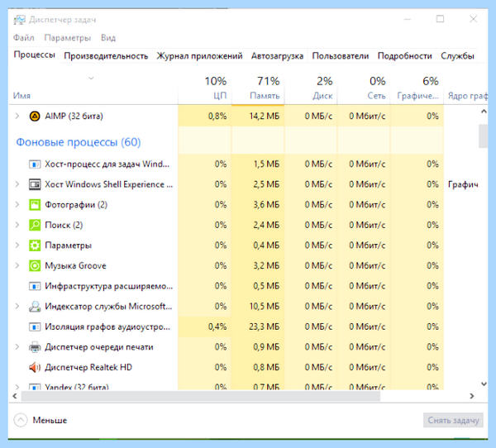
Task: Select the Изоляция графов аудиоустро... row name
Action: pyautogui.click(x=107, y=326)
